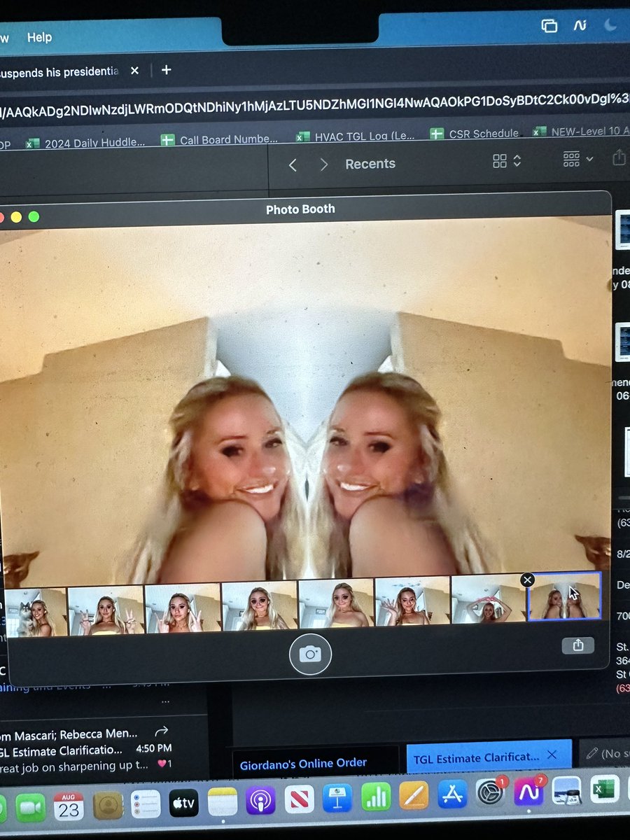
Task: Open Notes from the Dock
Action: [223, 801]
